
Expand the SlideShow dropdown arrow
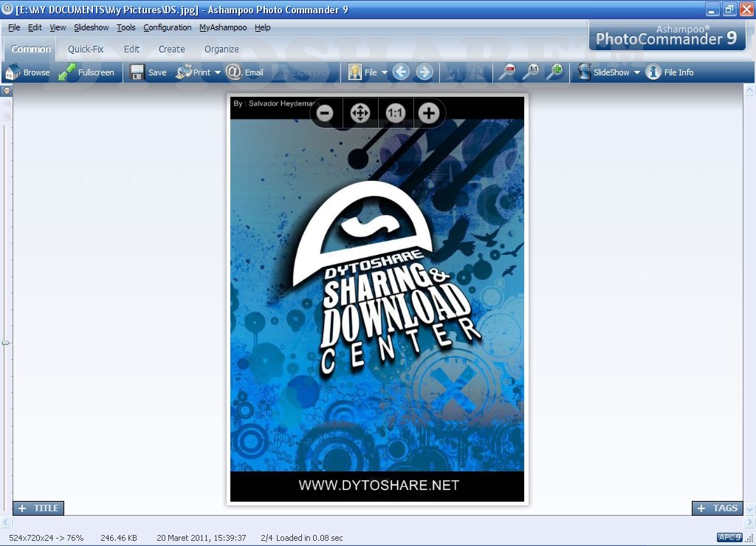pyautogui.click(x=636, y=73)
